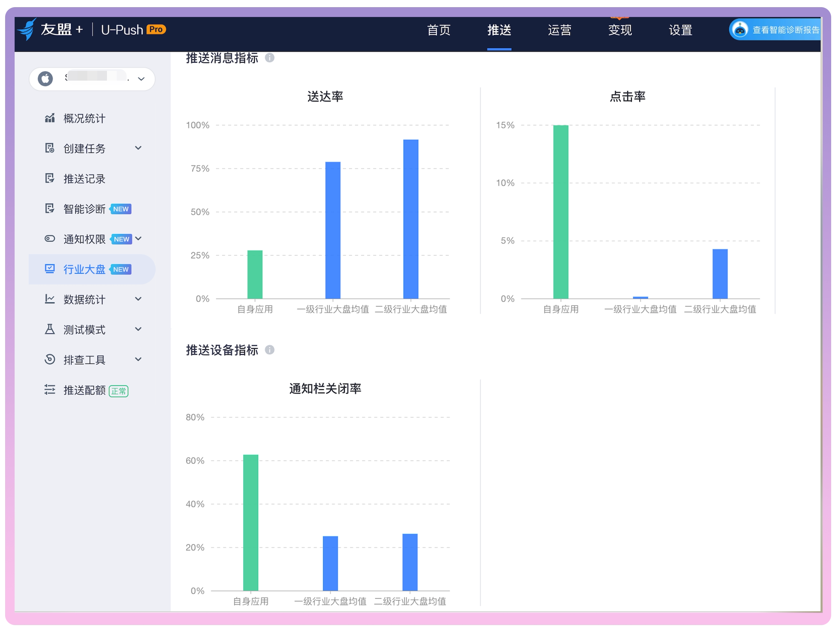Screen dimensions: 840x636
Task: Switch to the 运营 tab
Action: click(x=559, y=30)
